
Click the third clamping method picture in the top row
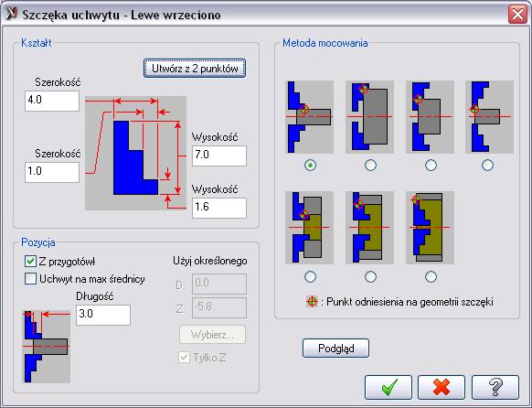coord(430,117)
